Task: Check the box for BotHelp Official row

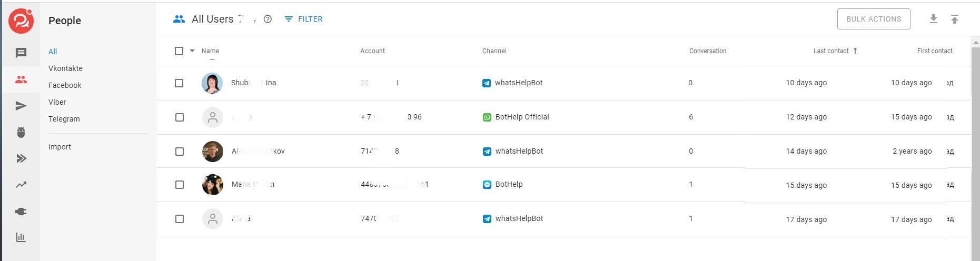Action: pos(180,117)
